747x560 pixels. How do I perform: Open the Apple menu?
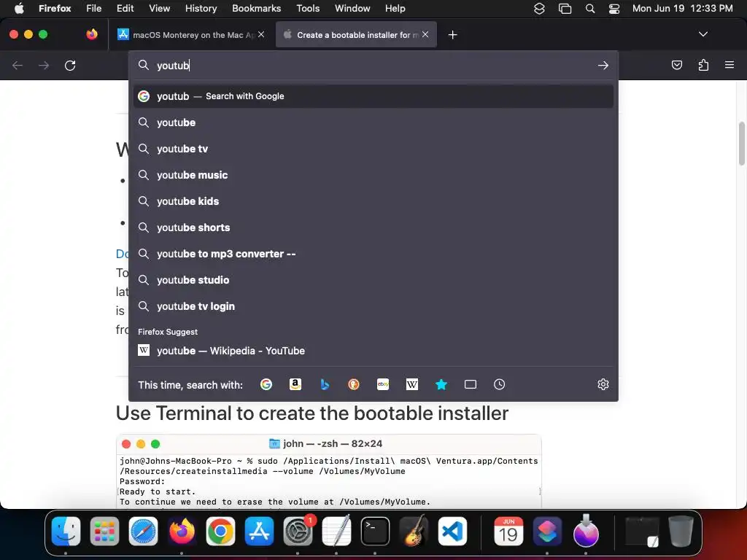(19, 9)
